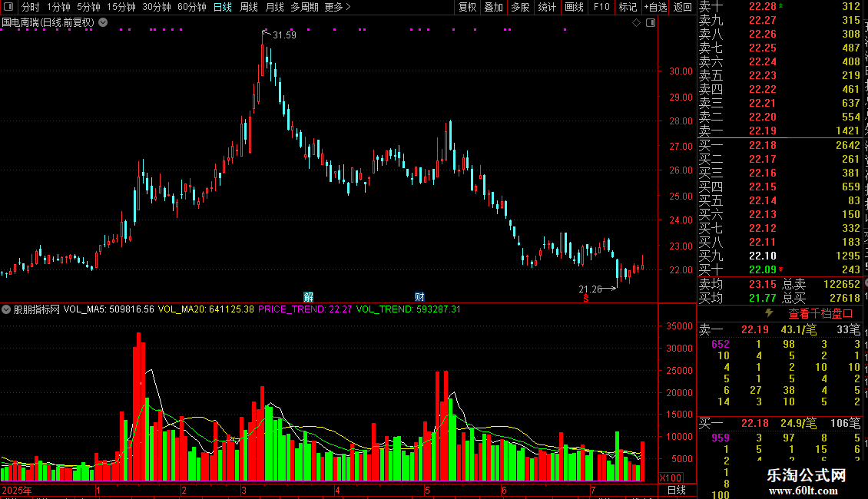Click the 959 queue order in 买一

721,438
